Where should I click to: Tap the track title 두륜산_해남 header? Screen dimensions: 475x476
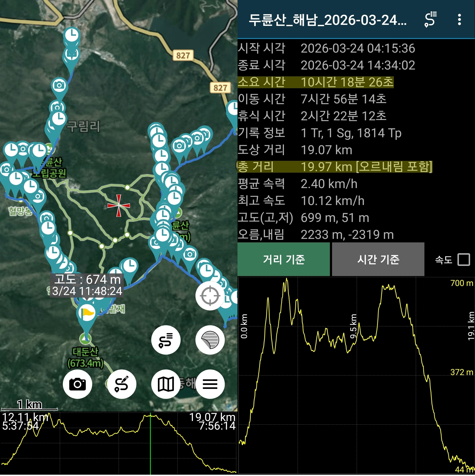coord(328,20)
